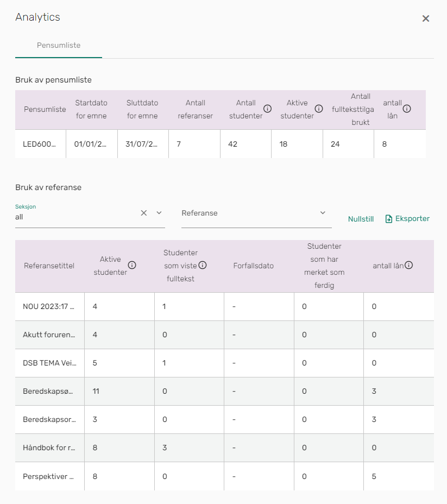Close the Analytics panel
This screenshot has width=447, height=504.
pyautogui.click(x=426, y=18)
